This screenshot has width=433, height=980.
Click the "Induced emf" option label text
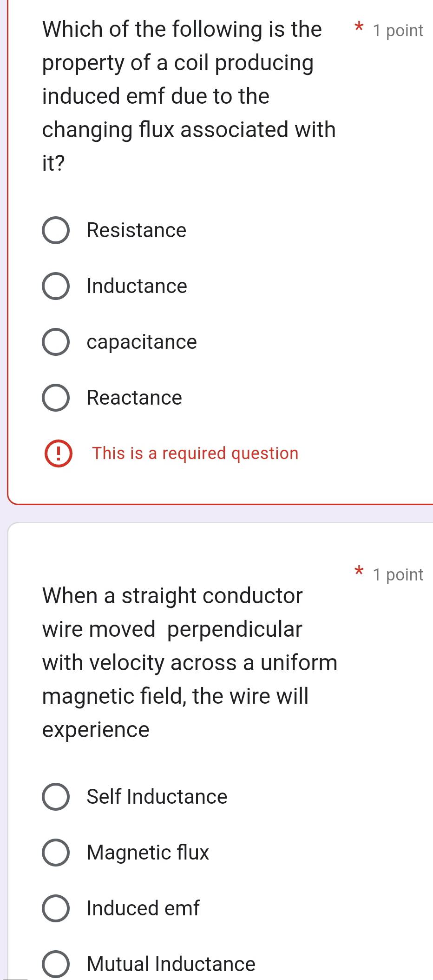pyautogui.click(x=143, y=908)
